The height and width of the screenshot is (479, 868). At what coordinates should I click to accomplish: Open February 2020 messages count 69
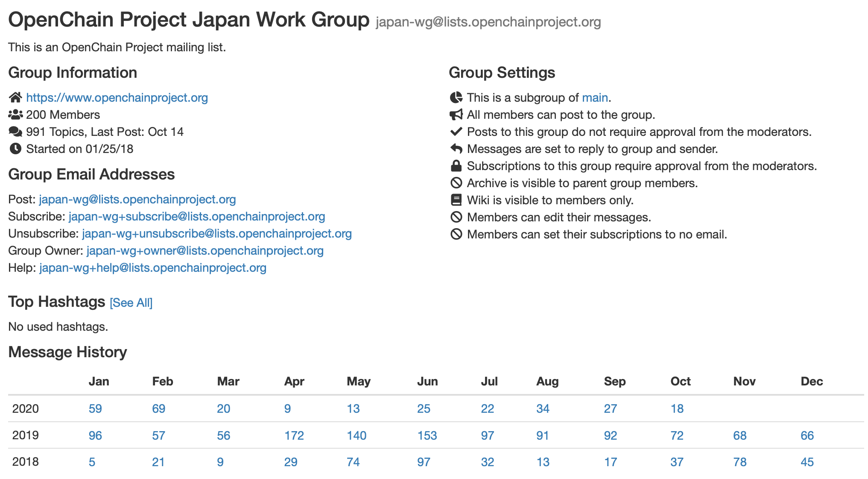click(x=159, y=409)
